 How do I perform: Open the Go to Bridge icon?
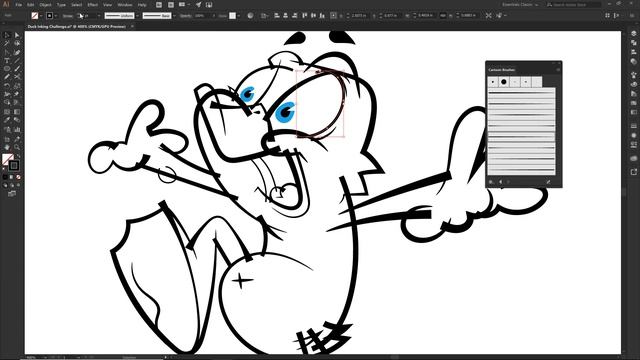pyautogui.click(x=159, y=5)
